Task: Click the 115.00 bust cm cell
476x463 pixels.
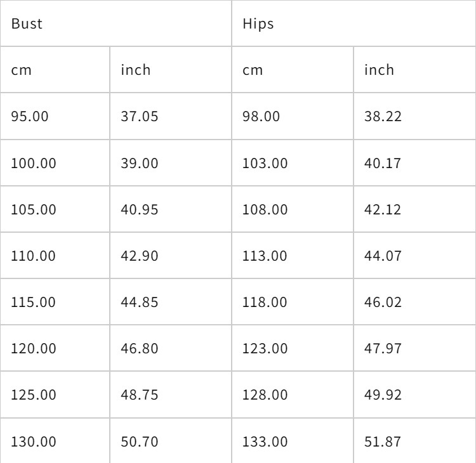Action: [x=34, y=302]
